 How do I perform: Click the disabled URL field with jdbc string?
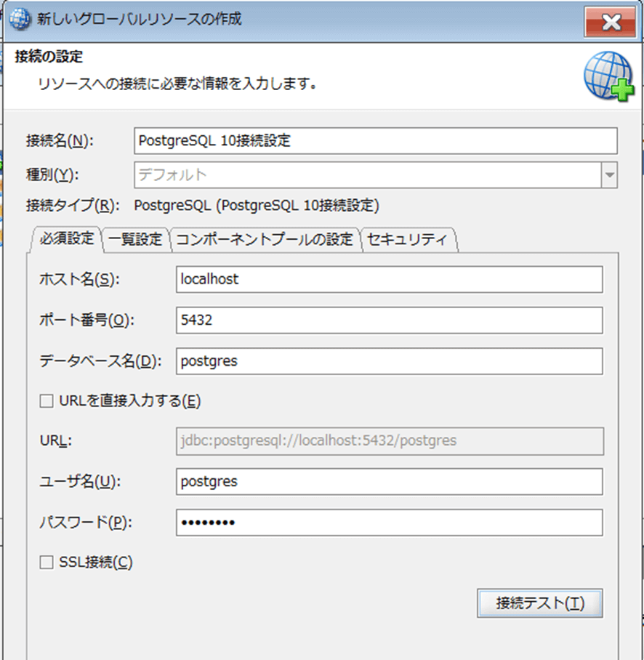click(x=389, y=440)
